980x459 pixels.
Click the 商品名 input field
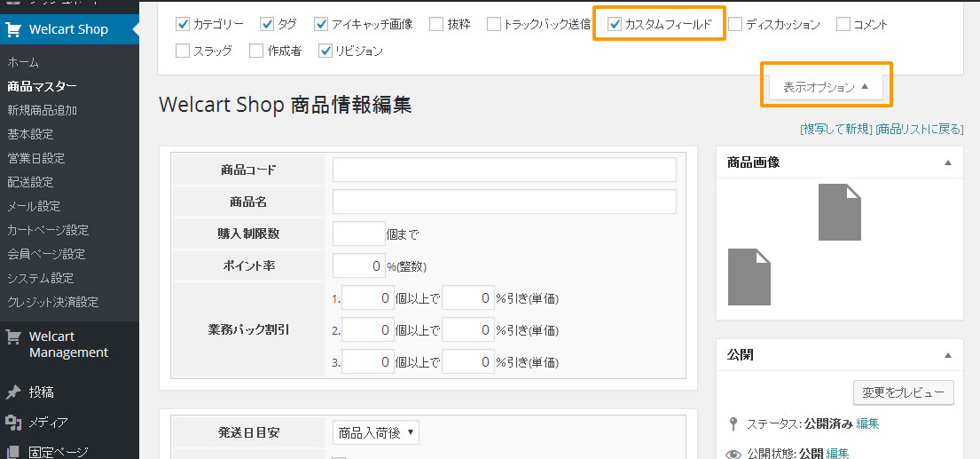tap(505, 202)
